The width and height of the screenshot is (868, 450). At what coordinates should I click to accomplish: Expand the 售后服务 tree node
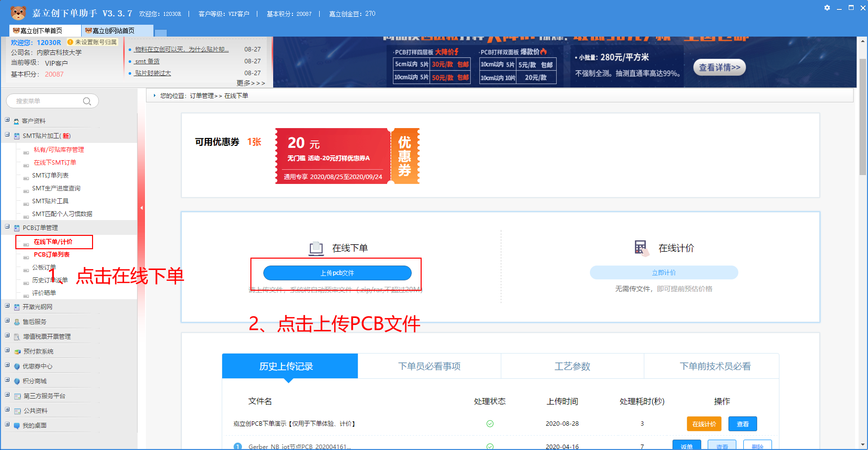7,320
